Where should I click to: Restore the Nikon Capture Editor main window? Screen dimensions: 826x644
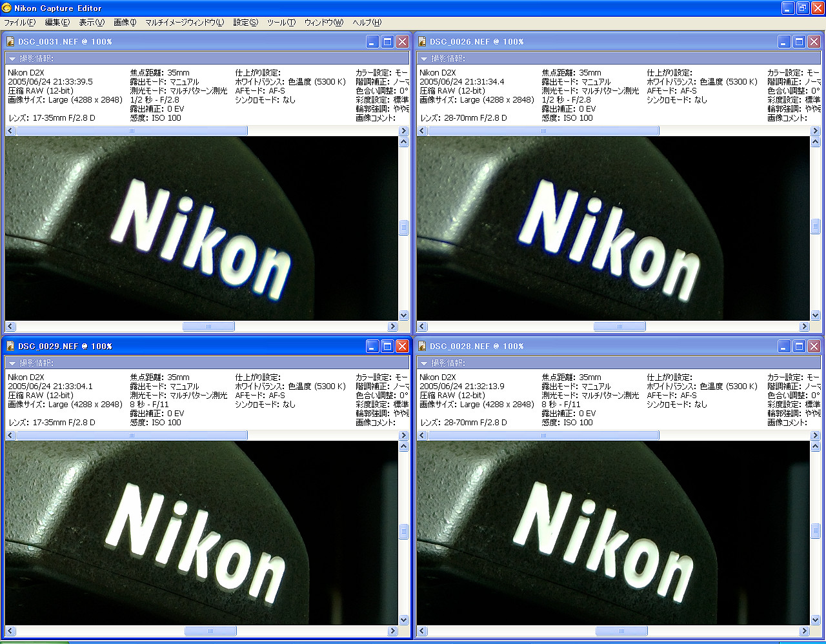point(803,8)
